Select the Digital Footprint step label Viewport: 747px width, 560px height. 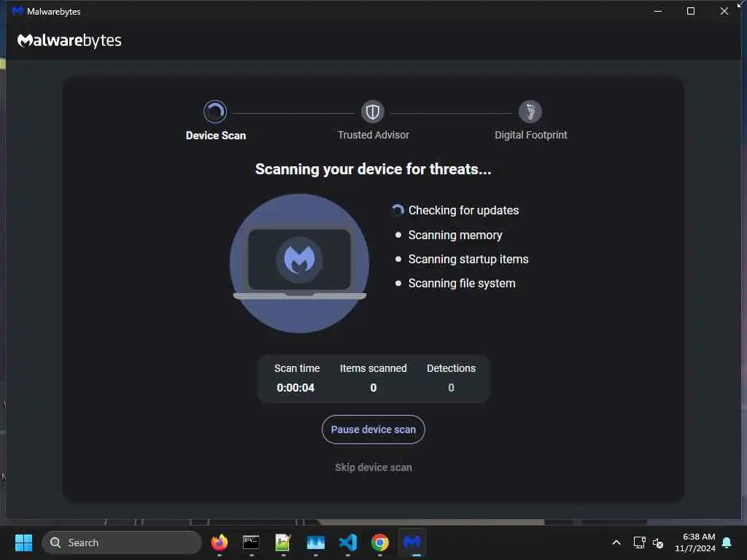[531, 135]
